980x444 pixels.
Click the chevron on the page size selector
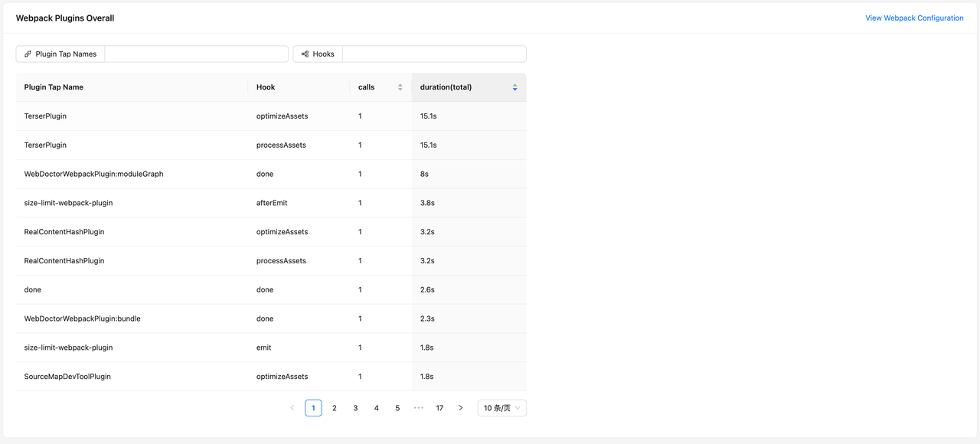tap(519, 407)
